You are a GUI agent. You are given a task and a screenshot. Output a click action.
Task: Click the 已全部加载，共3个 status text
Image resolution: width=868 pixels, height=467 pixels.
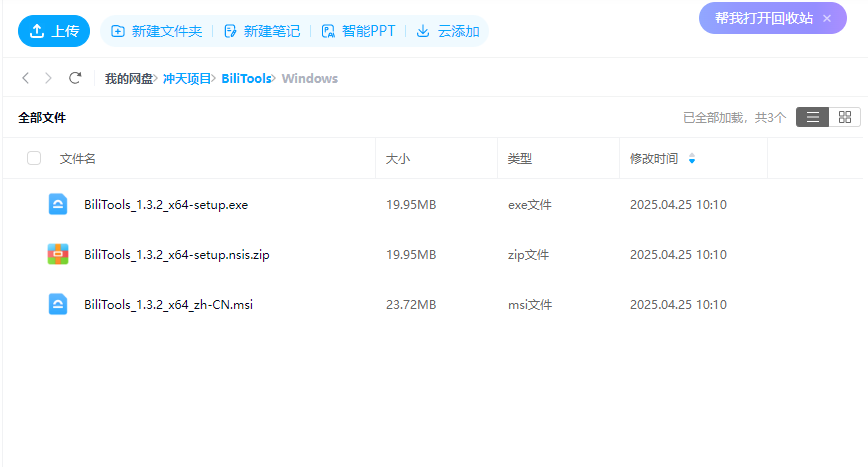[x=735, y=117]
